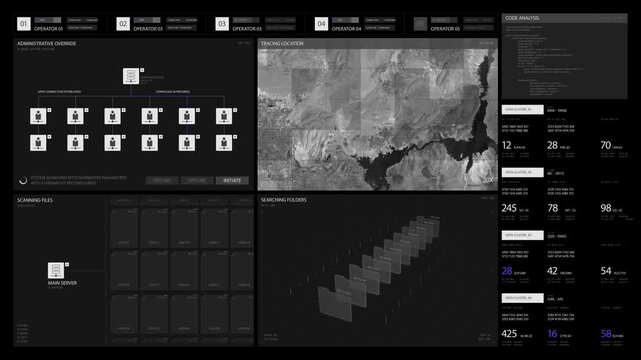Open the Scanning Files panel title
This screenshot has width=641, height=360.
35,200
